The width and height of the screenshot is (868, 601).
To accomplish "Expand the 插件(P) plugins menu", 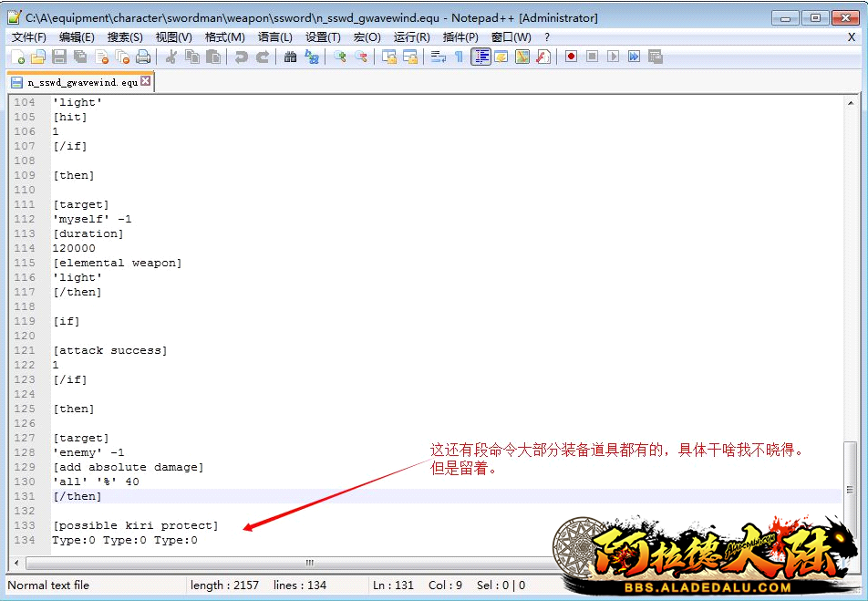I will tap(460, 37).
